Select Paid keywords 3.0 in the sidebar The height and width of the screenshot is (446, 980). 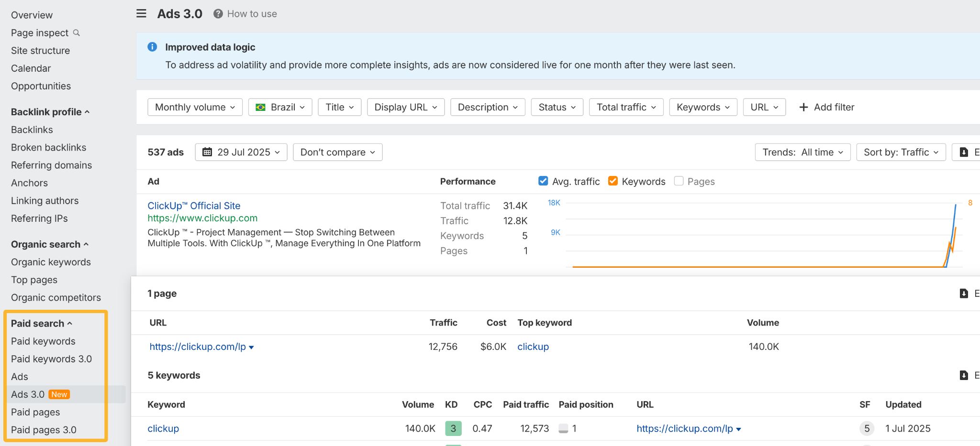[x=51, y=359]
